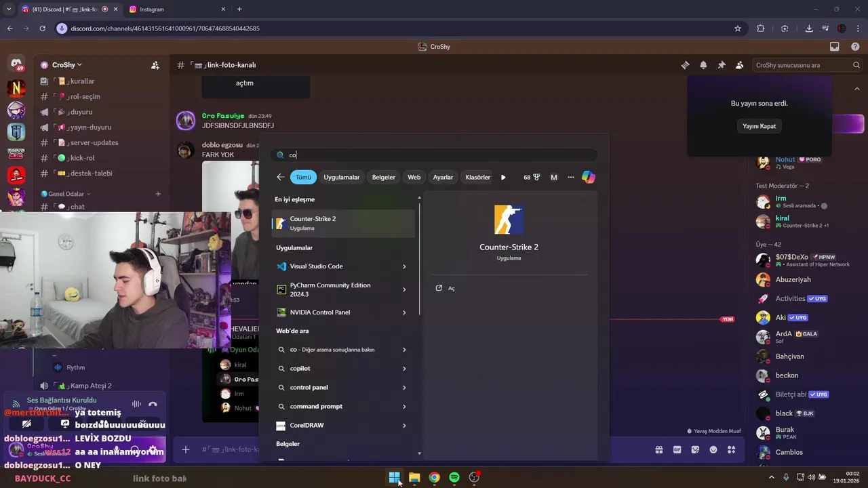868x488 pixels.
Task: Open notification bell settings in channel header
Action: [703, 65]
